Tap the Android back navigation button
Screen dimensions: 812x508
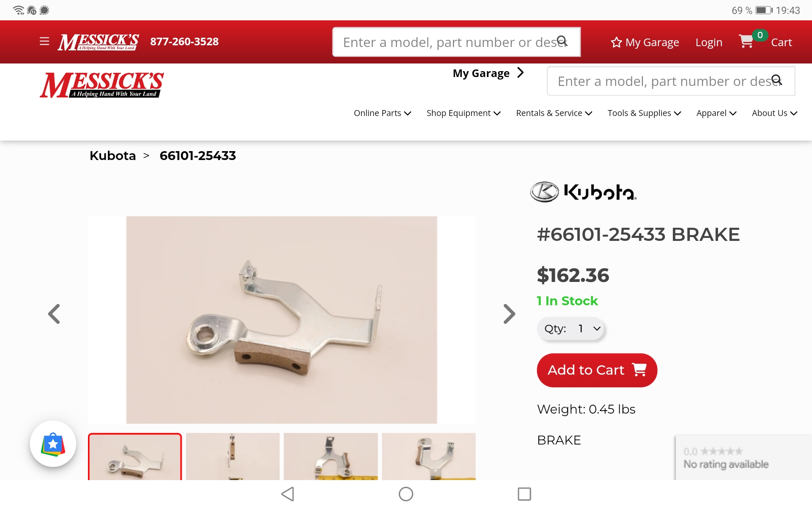pyautogui.click(x=288, y=494)
